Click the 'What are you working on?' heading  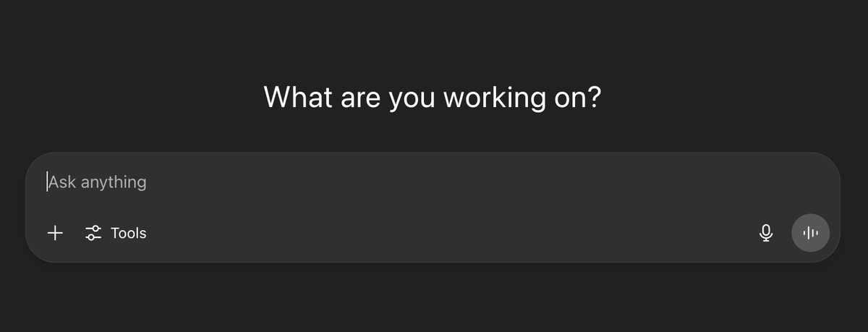(x=433, y=97)
